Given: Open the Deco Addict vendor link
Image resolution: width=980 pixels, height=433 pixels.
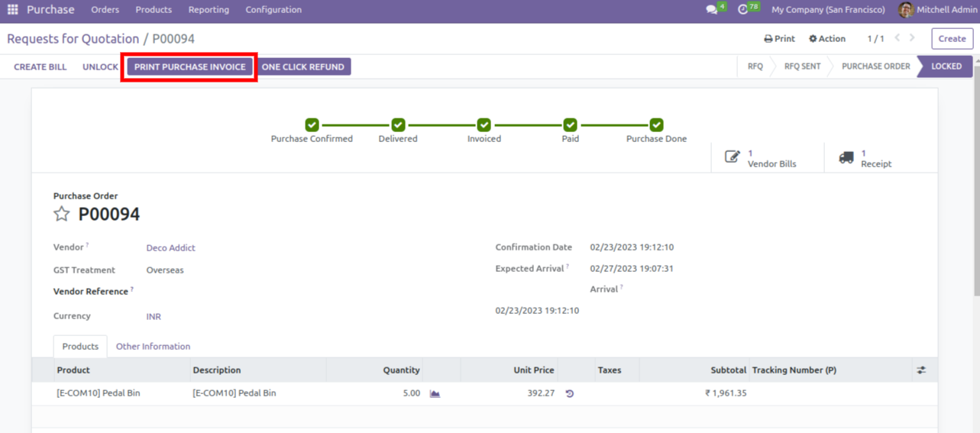Looking at the screenshot, I should point(170,248).
